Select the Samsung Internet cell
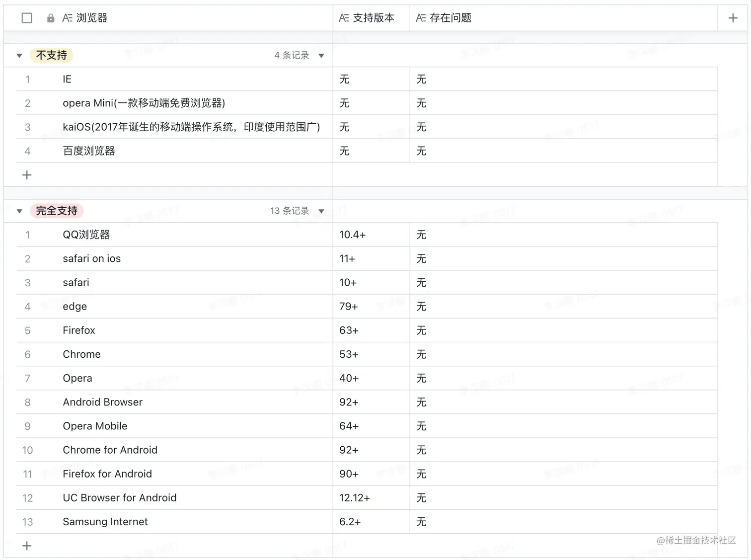Viewport: 751px width, 560px height. pyautogui.click(x=174, y=522)
